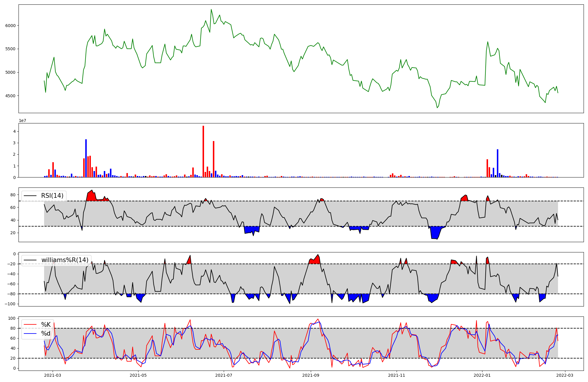
Task: Click the tall blue volume bar near 2021-03
Action: [x=86, y=158]
